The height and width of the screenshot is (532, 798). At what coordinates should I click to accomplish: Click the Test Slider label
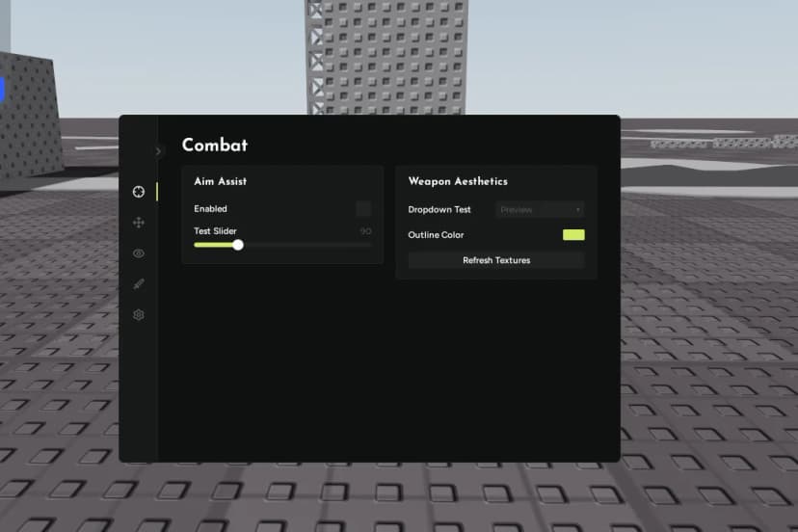215,231
